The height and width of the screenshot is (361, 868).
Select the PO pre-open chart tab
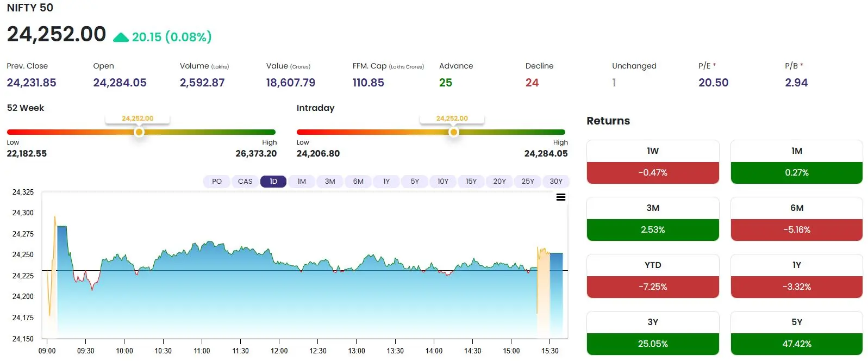[217, 181]
